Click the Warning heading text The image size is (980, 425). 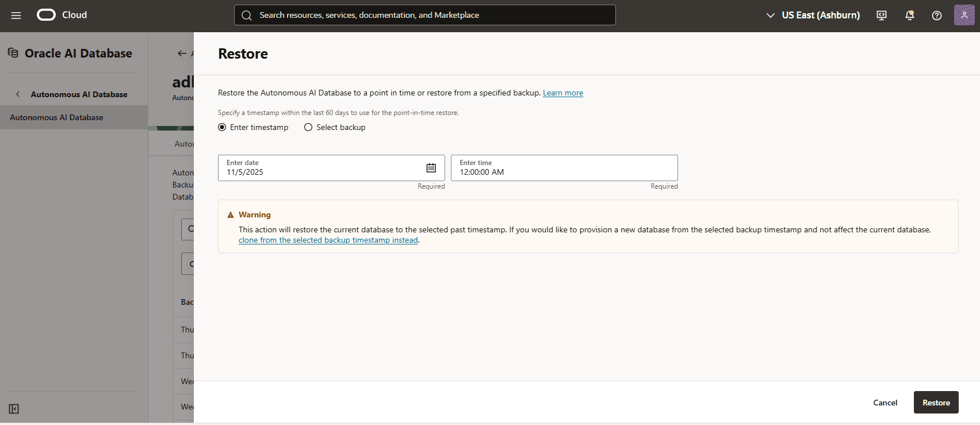[x=255, y=215]
